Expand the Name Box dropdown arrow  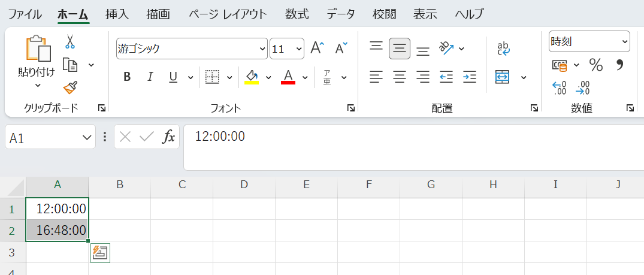[86, 138]
